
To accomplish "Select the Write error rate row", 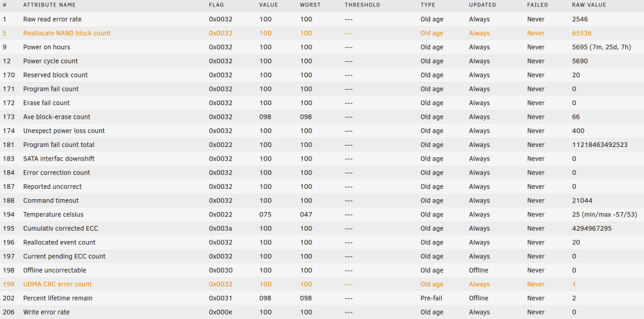I will [322, 312].
